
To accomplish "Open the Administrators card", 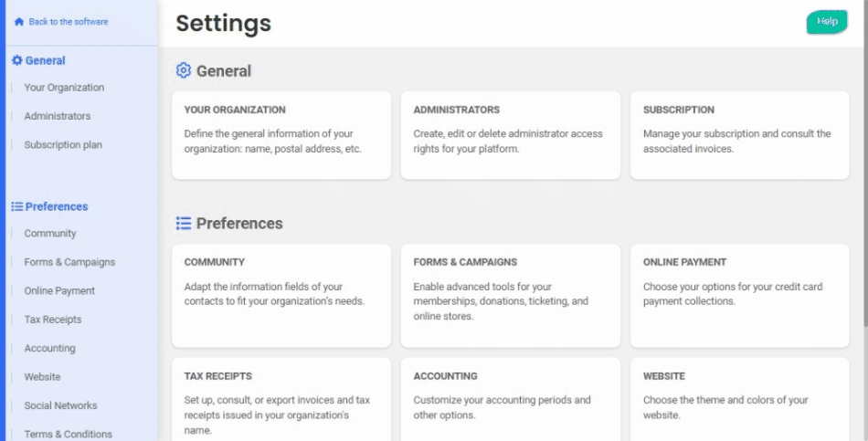I will [511, 135].
